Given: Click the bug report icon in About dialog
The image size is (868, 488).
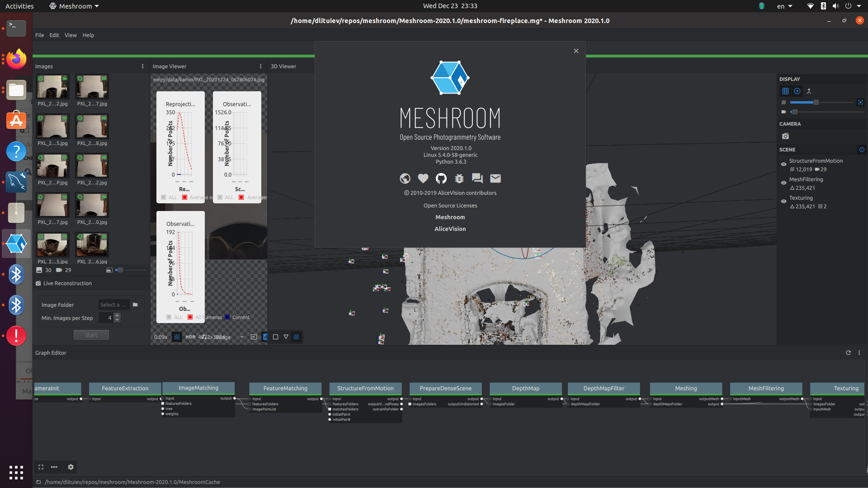Looking at the screenshot, I should coord(459,178).
